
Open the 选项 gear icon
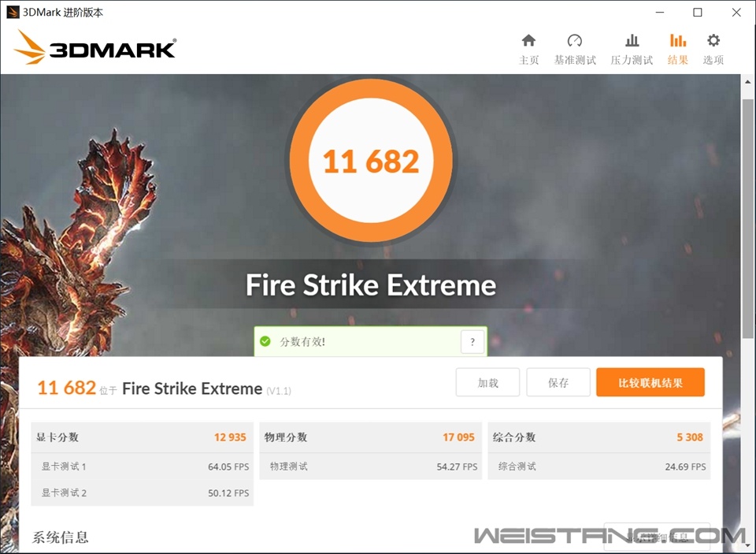(x=713, y=40)
